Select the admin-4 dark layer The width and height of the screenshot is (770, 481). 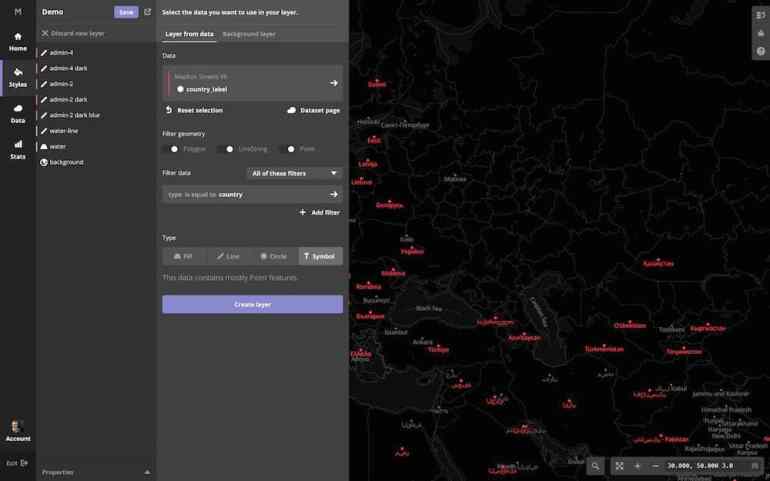pyautogui.click(x=64, y=68)
